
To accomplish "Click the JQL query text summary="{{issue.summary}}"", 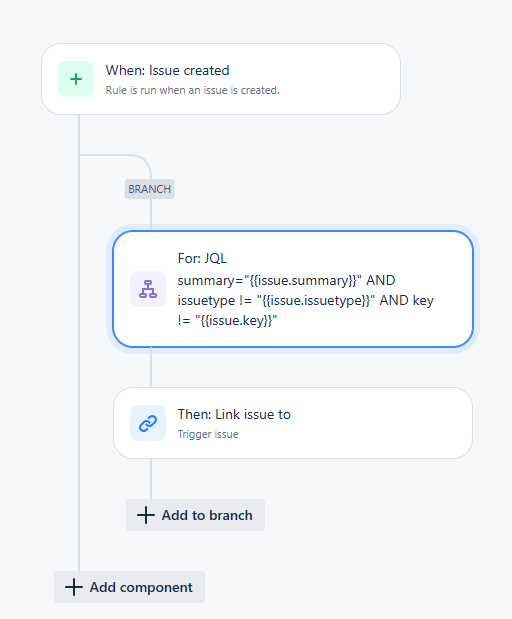I will pos(269,280).
